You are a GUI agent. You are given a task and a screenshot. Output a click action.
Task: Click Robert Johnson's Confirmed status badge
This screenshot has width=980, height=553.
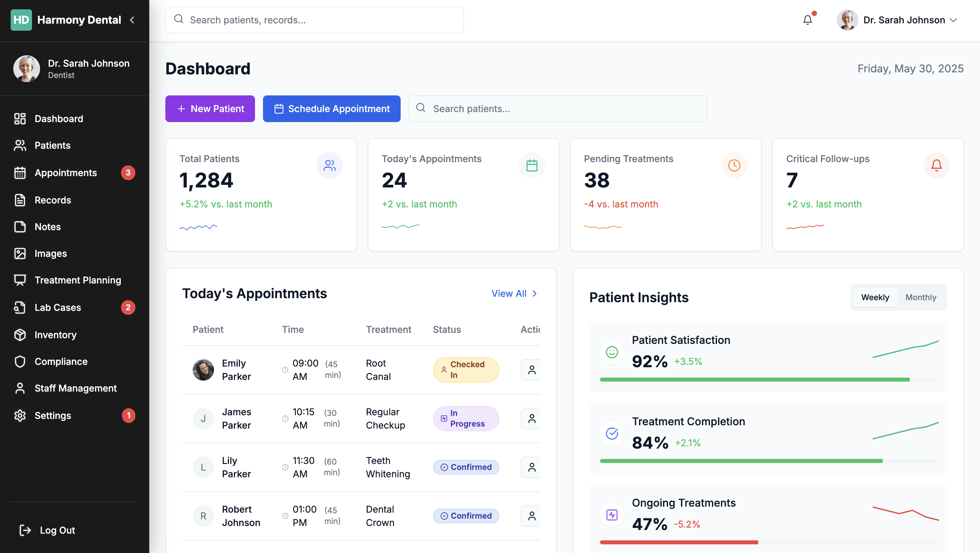(x=466, y=516)
